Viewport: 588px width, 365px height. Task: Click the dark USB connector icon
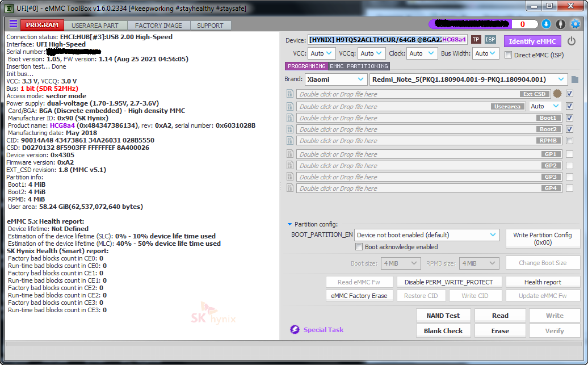(x=561, y=24)
